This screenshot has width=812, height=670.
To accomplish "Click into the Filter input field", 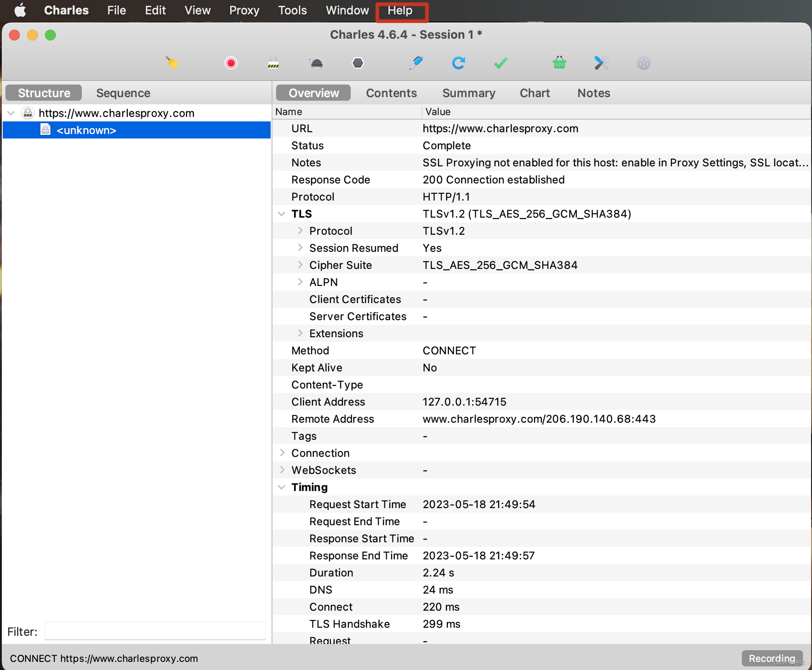I will click(x=155, y=631).
